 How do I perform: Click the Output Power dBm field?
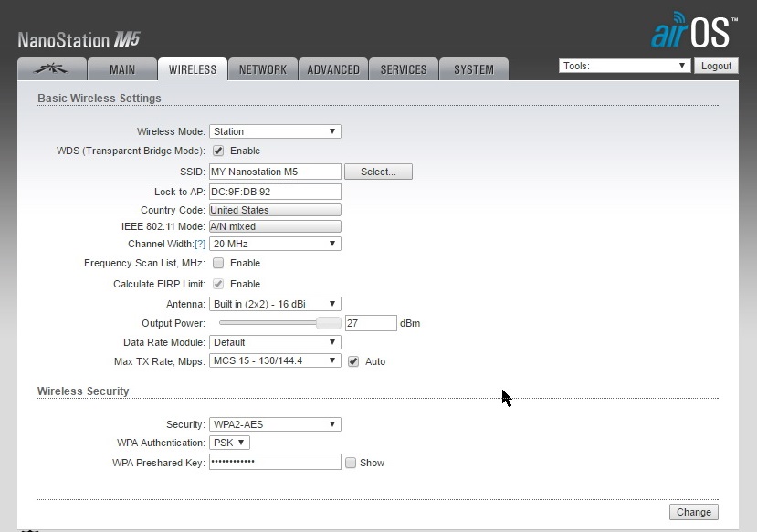point(371,323)
